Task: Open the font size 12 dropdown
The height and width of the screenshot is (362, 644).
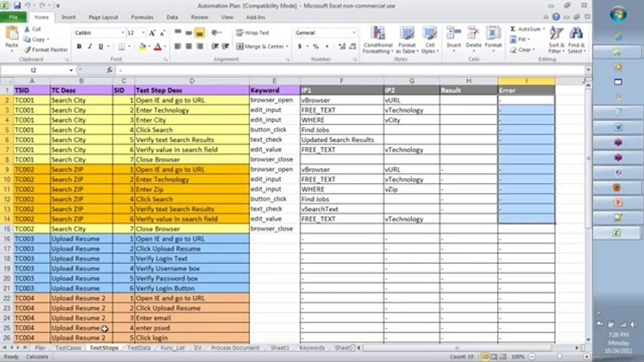Action: pos(143,33)
